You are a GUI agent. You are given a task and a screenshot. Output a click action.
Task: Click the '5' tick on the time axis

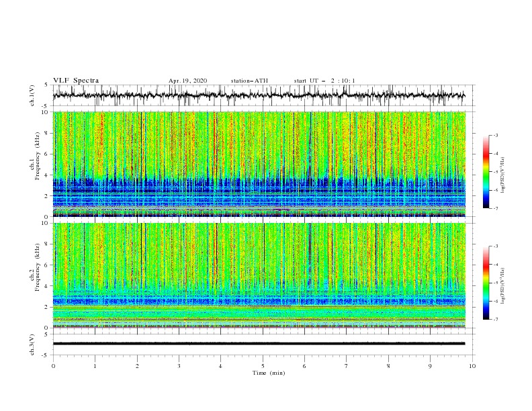(x=263, y=366)
